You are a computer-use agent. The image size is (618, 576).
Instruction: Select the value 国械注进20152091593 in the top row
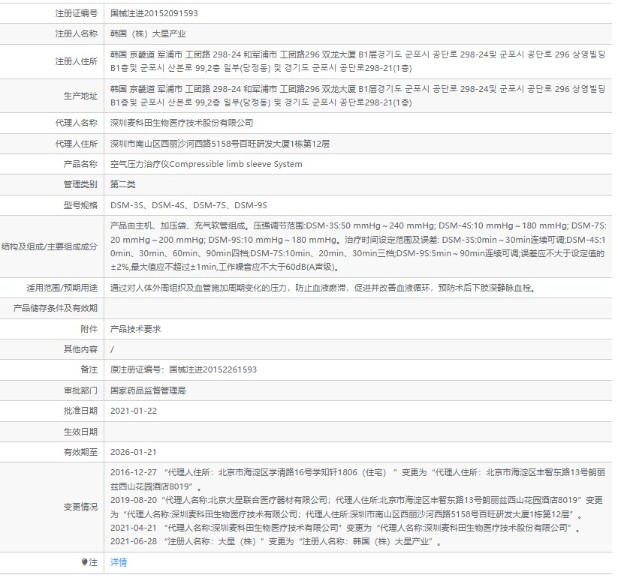click(154, 13)
